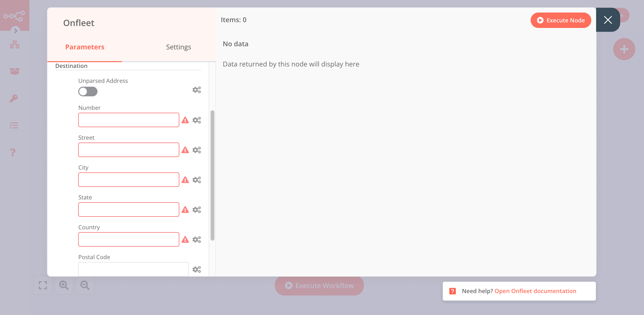644x315 pixels.
Task: Click the Destination section header
Action: point(71,66)
